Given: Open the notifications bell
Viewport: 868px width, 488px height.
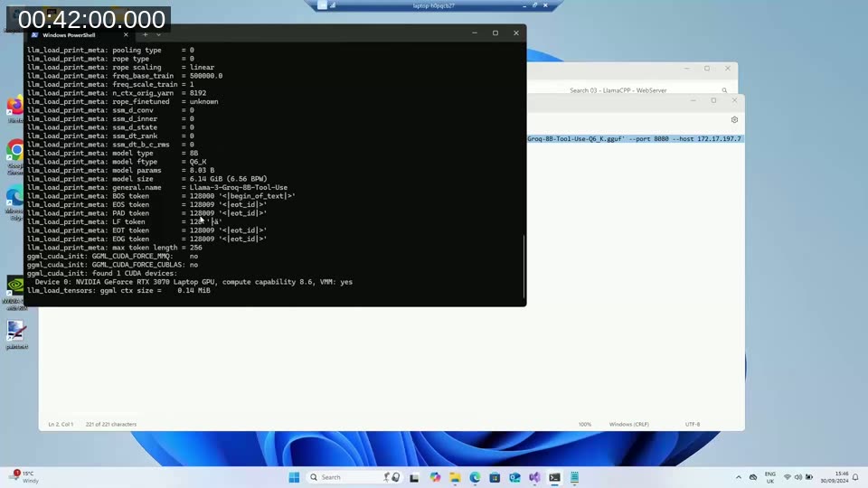Looking at the screenshot, I should point(856,477).
